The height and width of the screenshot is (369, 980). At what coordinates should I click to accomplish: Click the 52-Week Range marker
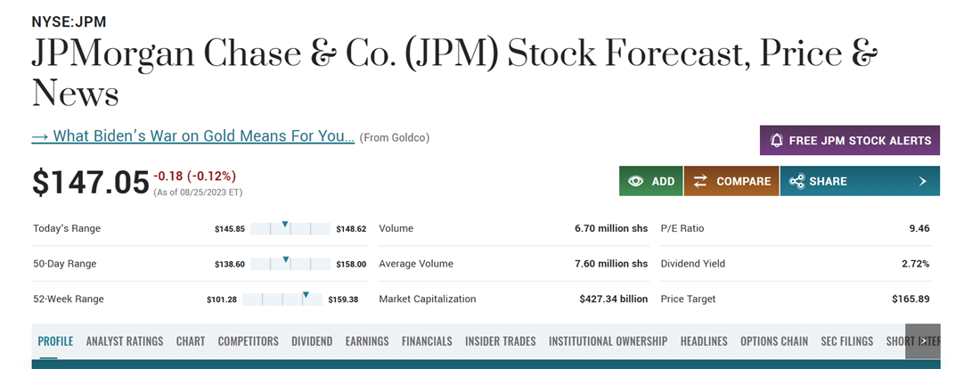306,296
